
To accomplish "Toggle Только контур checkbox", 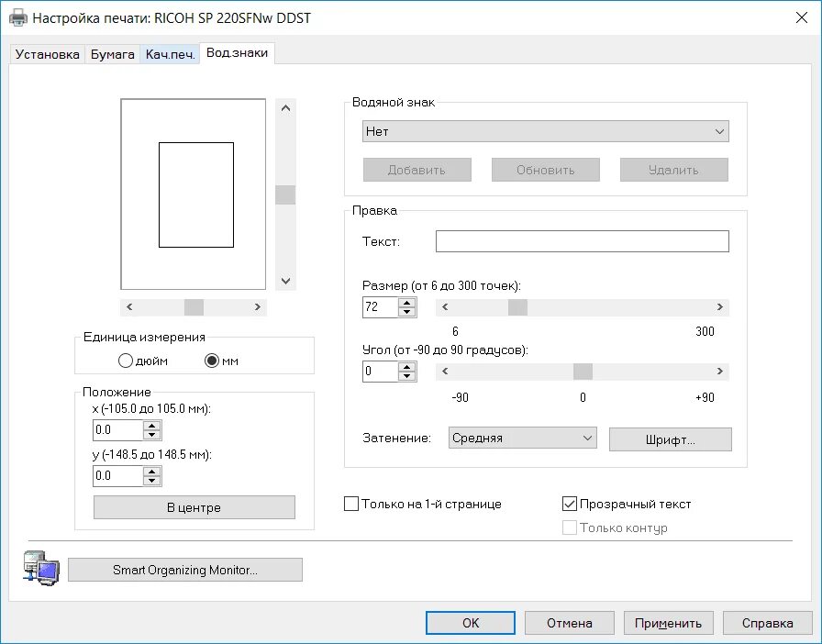I will click(x=570, y=527).
